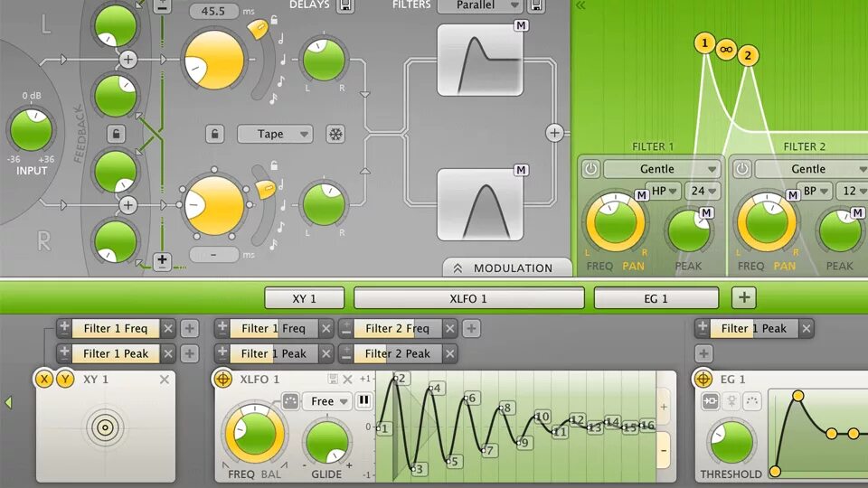Viewport: 868px width, 488px height.
Task: Click the Filter 2 Peak slot under XLFO 1
Action: (x=398, y=353)
